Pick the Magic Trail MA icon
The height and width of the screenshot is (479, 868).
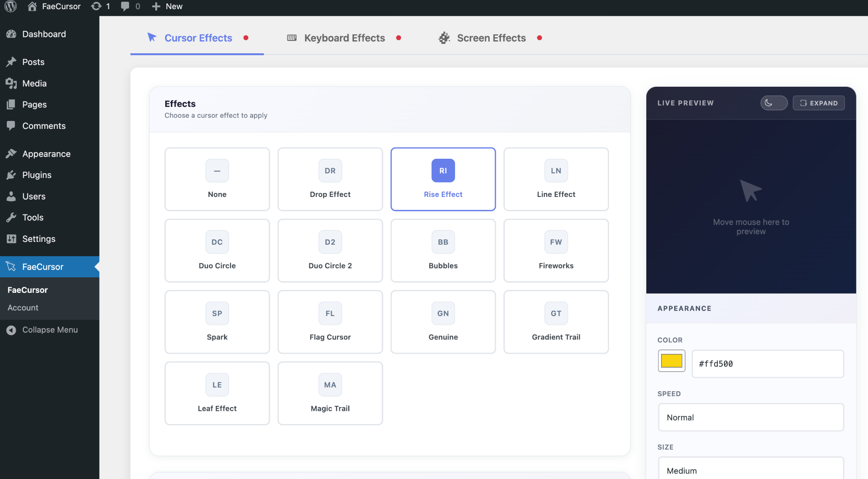[330, 385]
